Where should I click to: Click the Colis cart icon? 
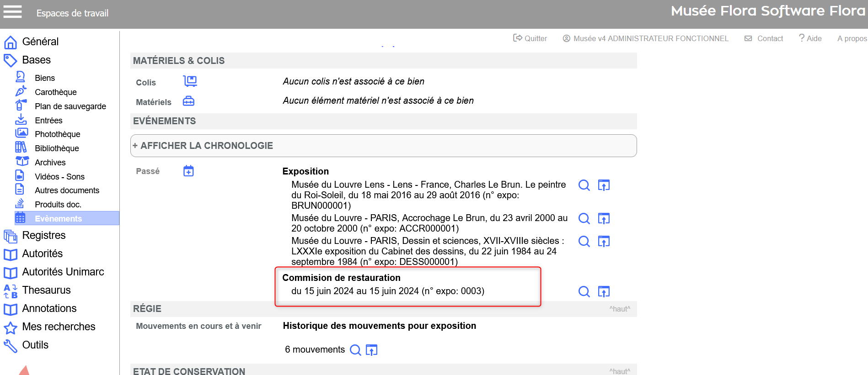[x=190, y=81]
